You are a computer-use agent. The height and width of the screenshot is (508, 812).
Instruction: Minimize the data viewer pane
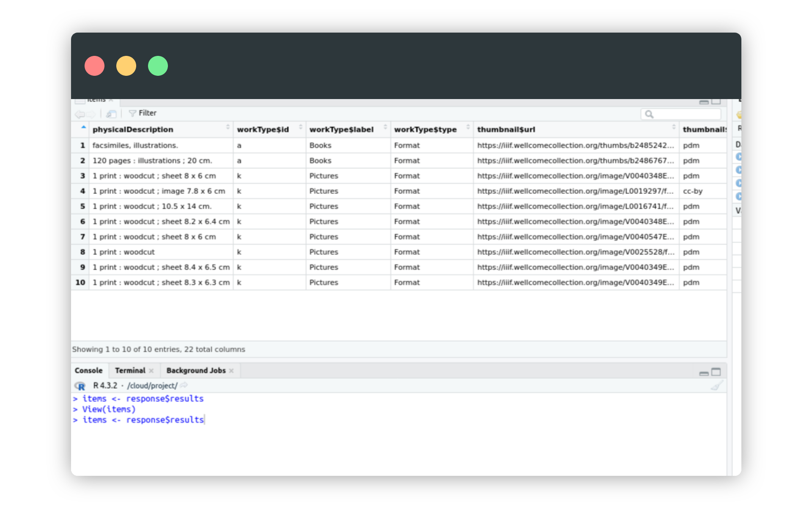click(704, 102)
